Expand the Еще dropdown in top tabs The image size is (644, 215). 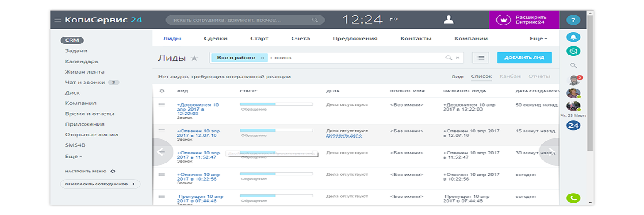pyautogui.click(x=538, y=38)
